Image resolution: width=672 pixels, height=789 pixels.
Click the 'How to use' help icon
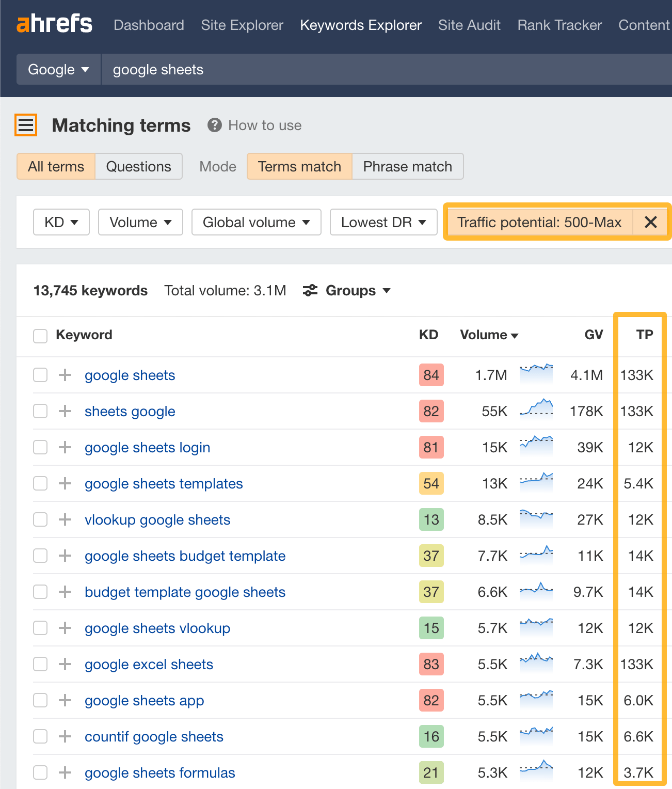[x=215, y=125]
